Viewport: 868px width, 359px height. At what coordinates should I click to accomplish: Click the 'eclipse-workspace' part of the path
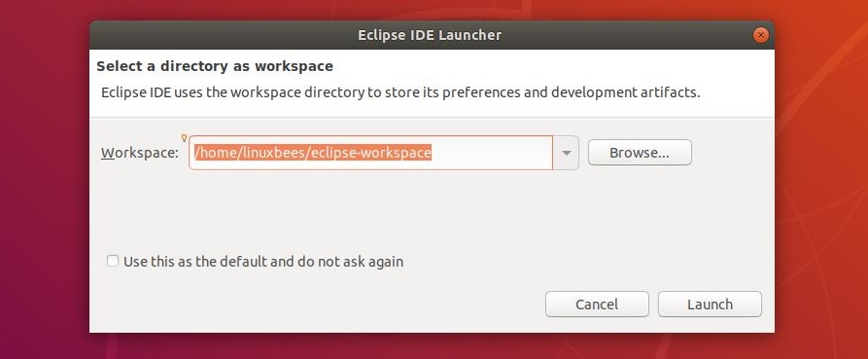[x=371, y=153]
